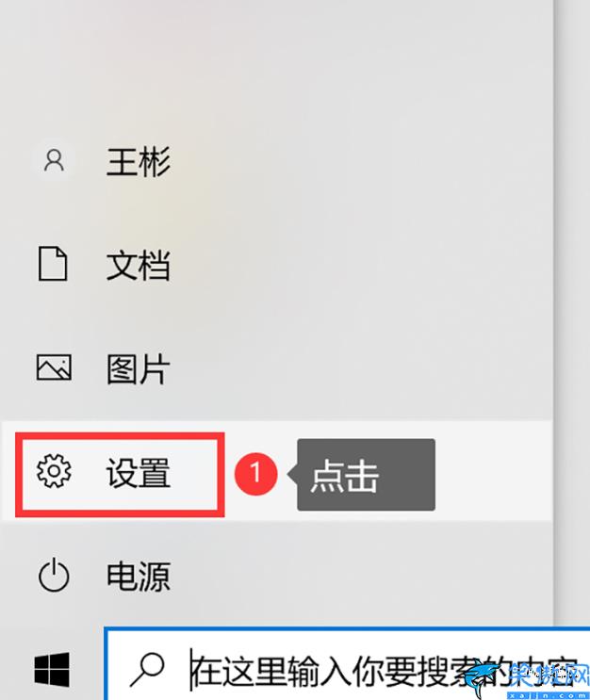Viewport: 590px width, 700px height.
Task: Click the user account avatar icon
Action: pos(54,160)
